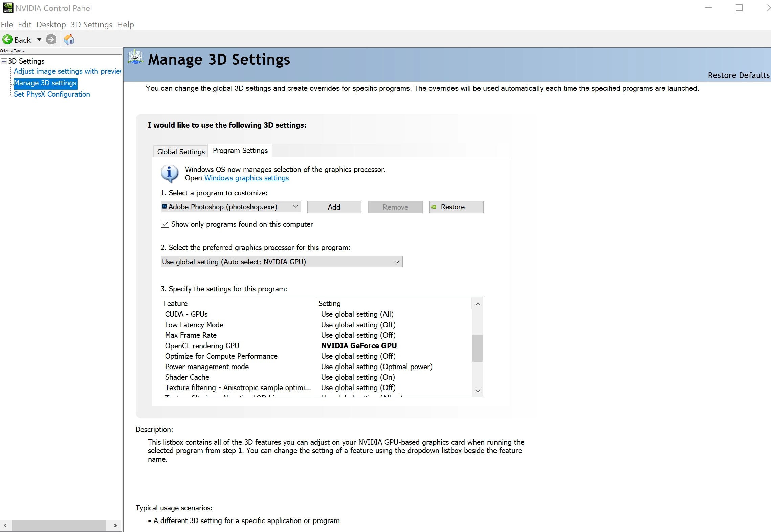Click the Add program button

pos(334,207)
